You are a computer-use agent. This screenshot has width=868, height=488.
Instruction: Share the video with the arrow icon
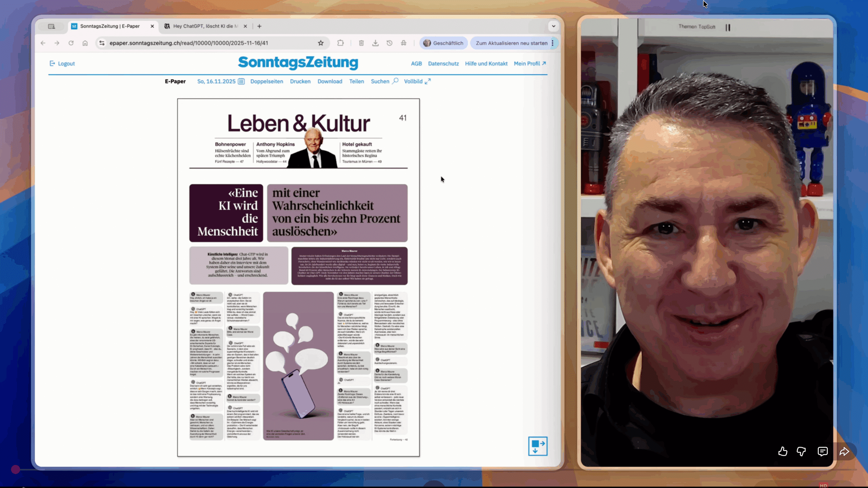[844, 451]
